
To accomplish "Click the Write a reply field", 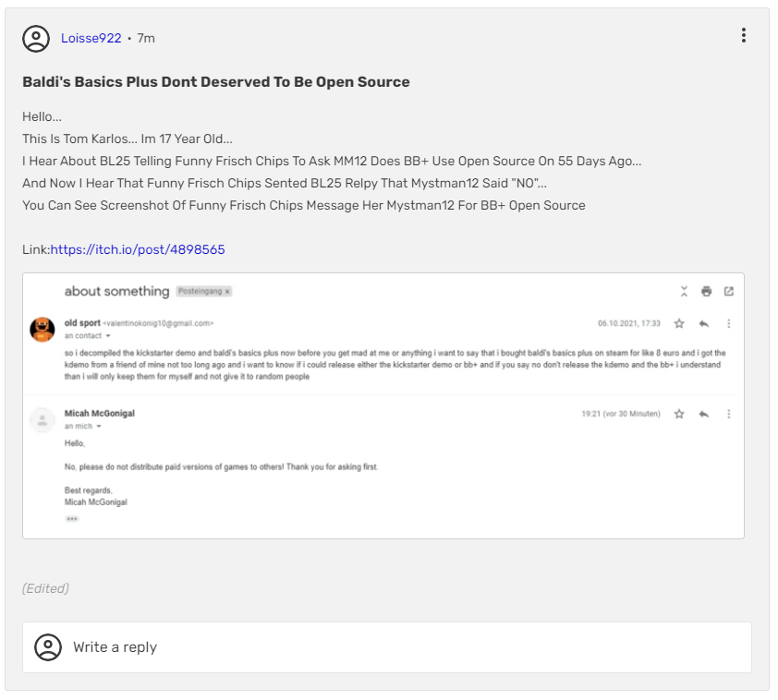I will coord(388,646).
